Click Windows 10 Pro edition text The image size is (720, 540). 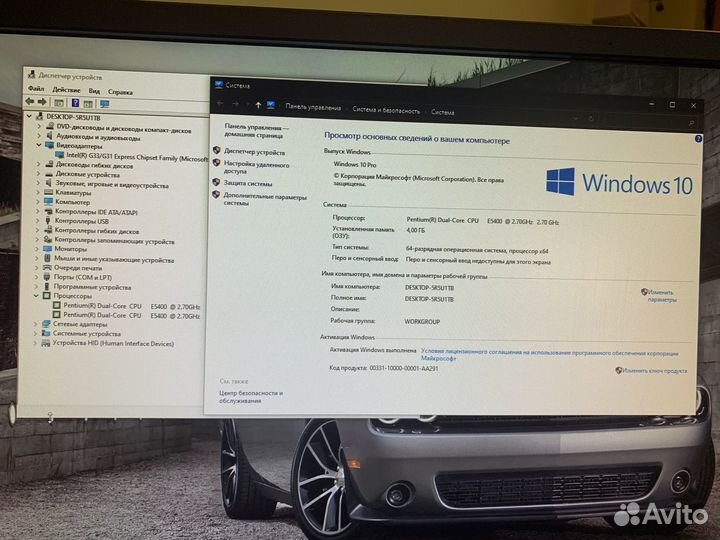coord(354,164)
